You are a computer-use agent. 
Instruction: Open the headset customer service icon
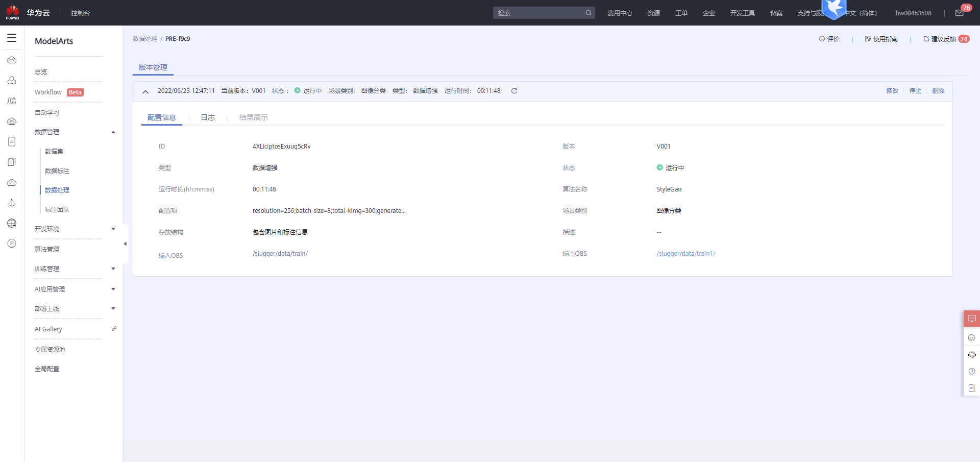[972, 354]
